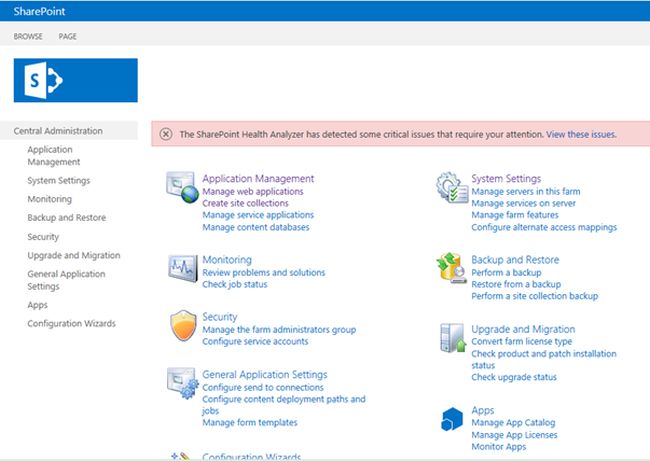
Task: Click the Application Management section icon
Action: pyautogui.click(x=182, y=187)
